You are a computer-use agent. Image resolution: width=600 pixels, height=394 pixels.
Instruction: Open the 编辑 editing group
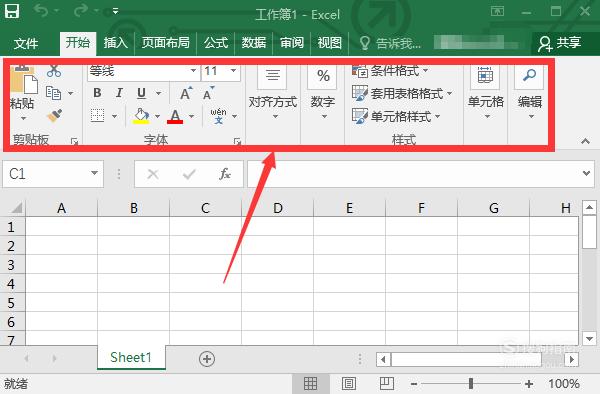[530, 92]
